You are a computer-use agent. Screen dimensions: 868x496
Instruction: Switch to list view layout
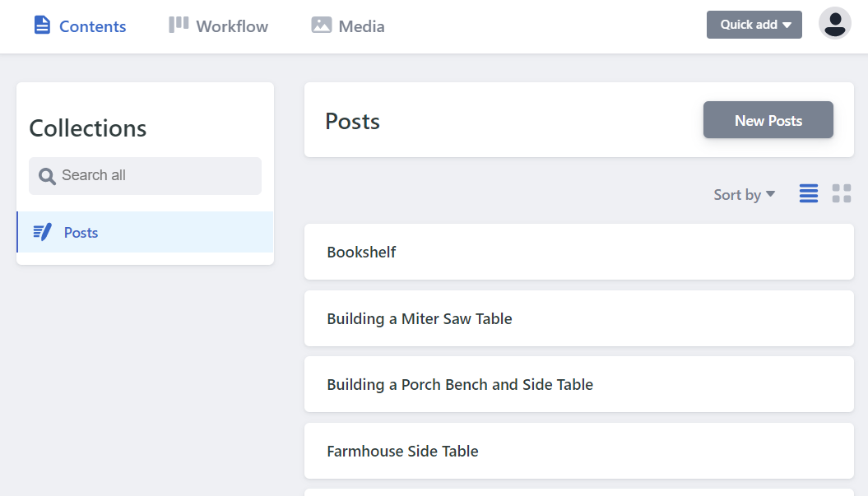coord(808,193)
